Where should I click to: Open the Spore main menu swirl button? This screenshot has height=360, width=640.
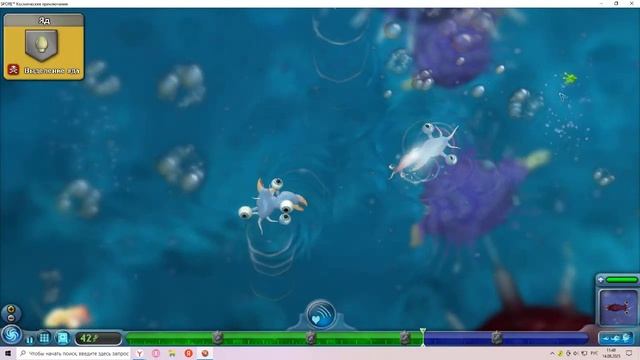(11, 335)
